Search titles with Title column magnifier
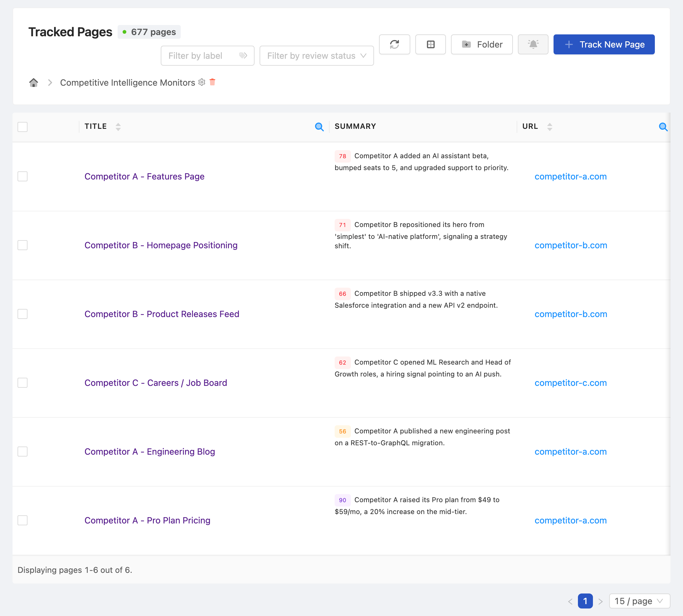 coord(319,127)
